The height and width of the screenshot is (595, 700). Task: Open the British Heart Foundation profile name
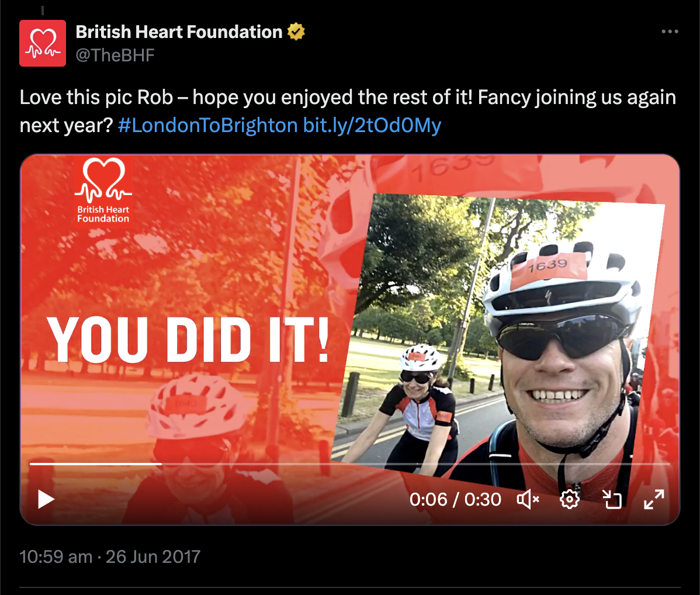(179, 32)
